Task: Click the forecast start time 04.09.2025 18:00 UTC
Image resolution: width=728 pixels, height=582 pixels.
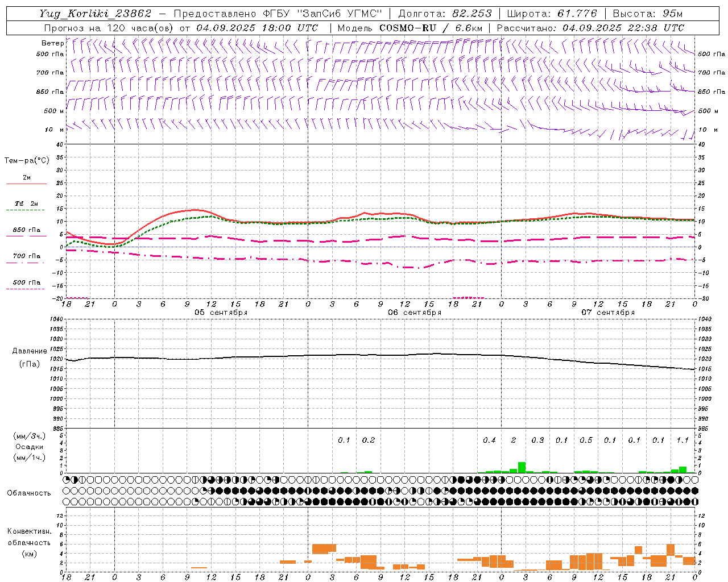Action: point(257,28)
